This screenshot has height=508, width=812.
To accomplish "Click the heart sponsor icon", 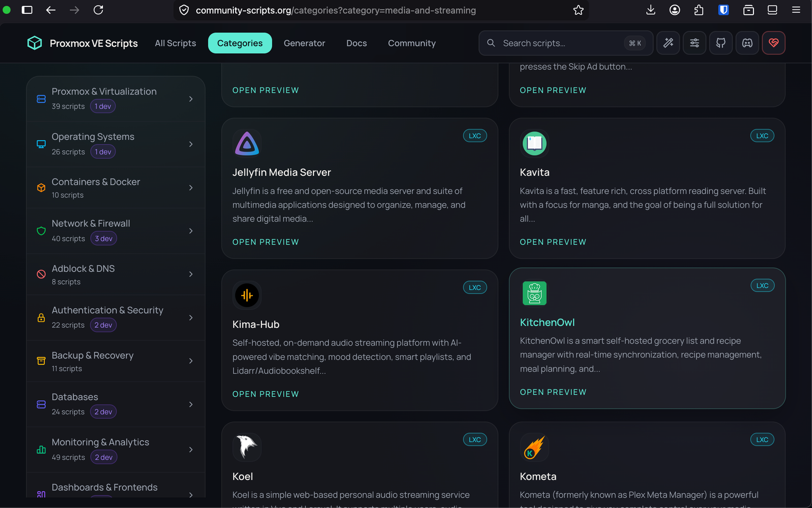I will [x=774, y=43].
